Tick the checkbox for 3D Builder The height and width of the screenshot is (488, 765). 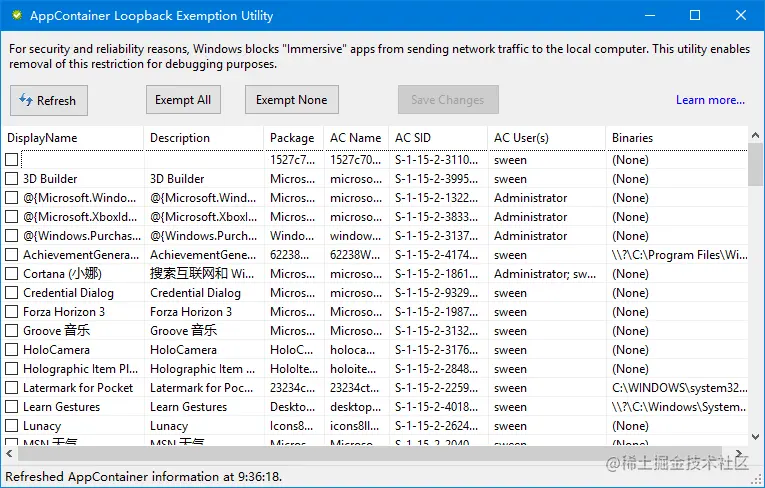click(x=12, y=179)
